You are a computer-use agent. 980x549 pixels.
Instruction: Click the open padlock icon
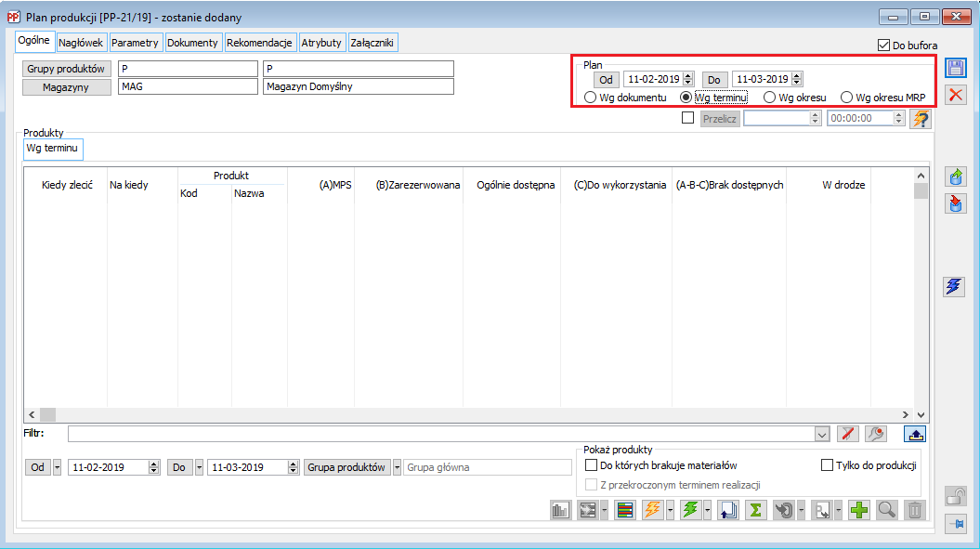pyautogui.click(x=956, y=496)
